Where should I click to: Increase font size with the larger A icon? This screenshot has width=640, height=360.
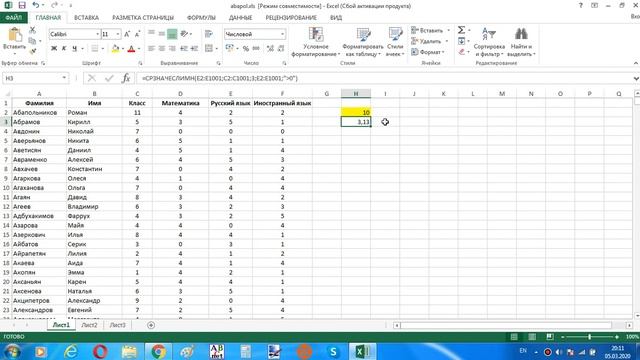pos(127,34)
